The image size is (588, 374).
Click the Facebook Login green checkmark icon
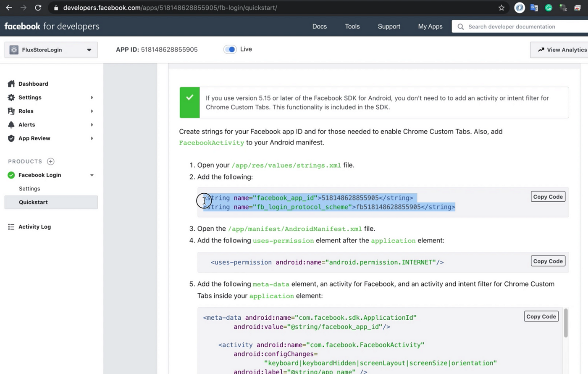11,175
